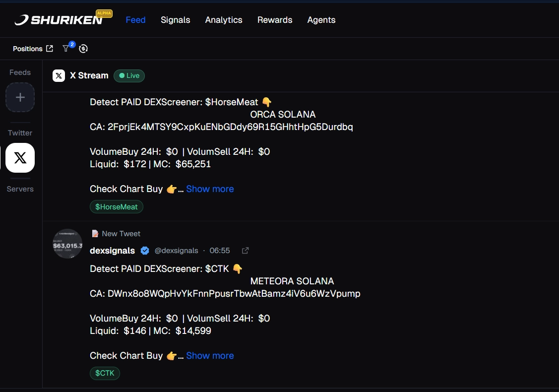Open the tweet externally via link icon

pos(245,251)
